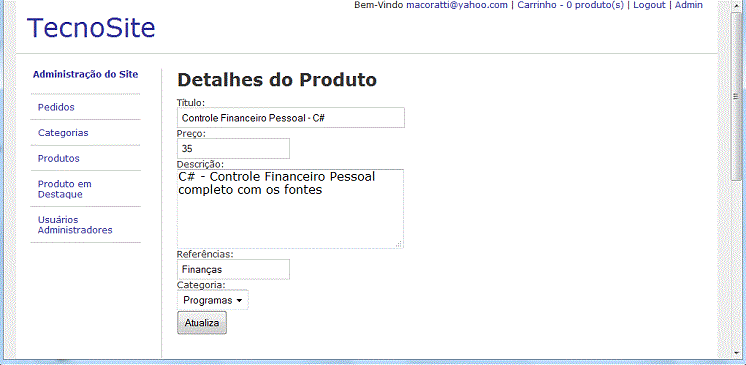The image size is (746, 365).
Task: Click the scrollbar up arrow
Action: click(x=736, y=4)
